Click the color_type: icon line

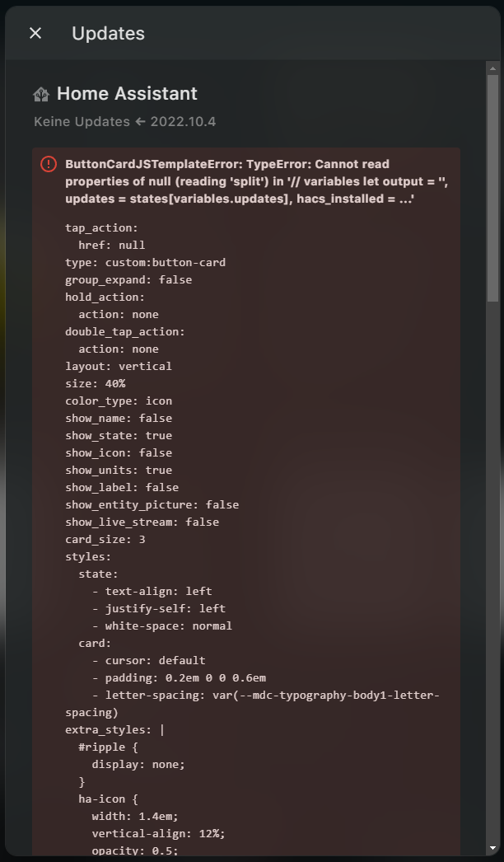point(119,401)
